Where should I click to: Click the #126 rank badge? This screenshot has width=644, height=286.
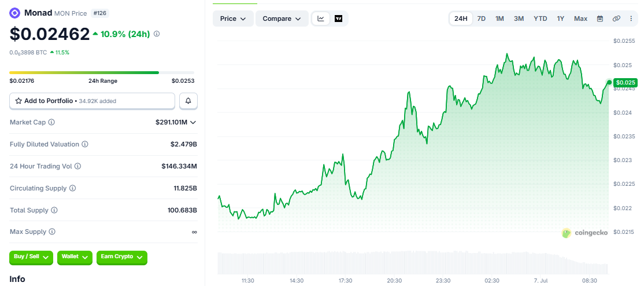pos(100,13)
